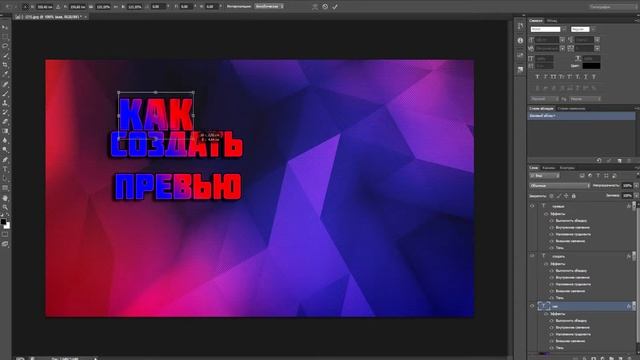
Task: Switch to warp mode icon
Action: pyautogui.click(x=315, y=7)
